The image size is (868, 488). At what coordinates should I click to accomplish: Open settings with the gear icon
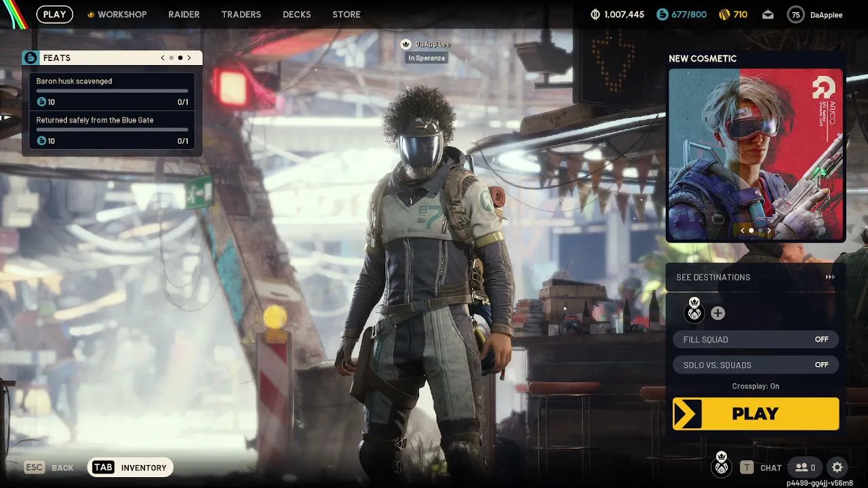(837, 467)
